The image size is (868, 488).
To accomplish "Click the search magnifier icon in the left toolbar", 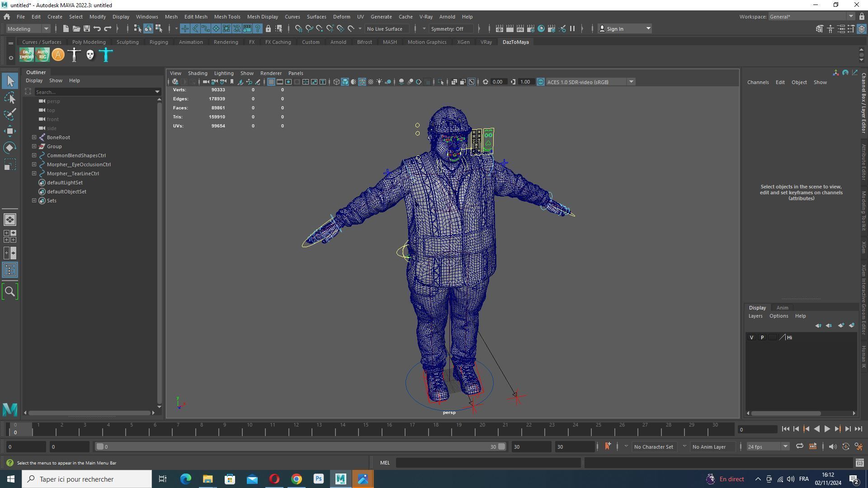I will (x=10, y=292).
